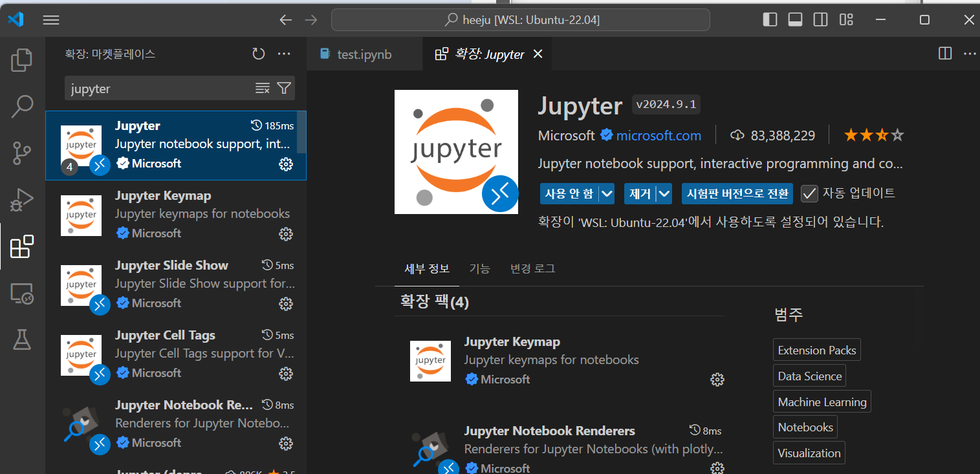Open the Explorer view in activity bar
980x474 pixels.
click(22, 60)
